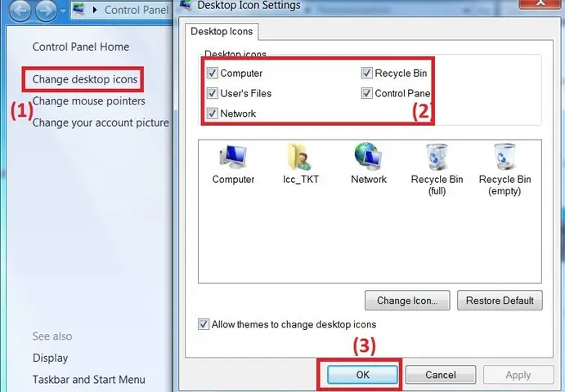Select the Recycle Bin (full) icon

(x=437, y=169)
